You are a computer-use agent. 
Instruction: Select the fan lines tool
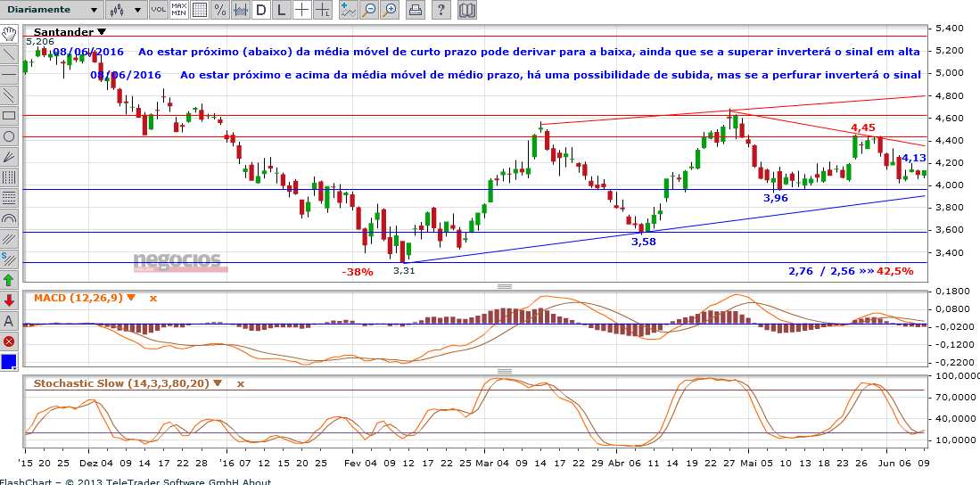(10, 157)
